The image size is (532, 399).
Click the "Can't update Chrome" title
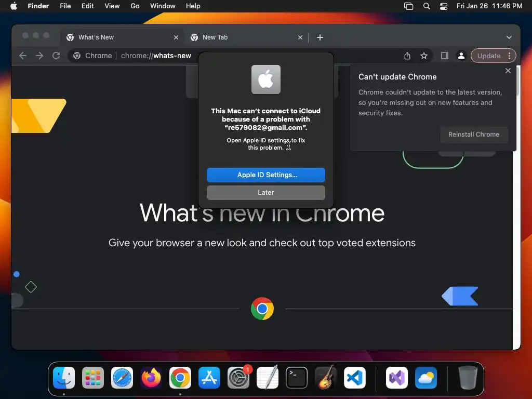pos(397,77)
